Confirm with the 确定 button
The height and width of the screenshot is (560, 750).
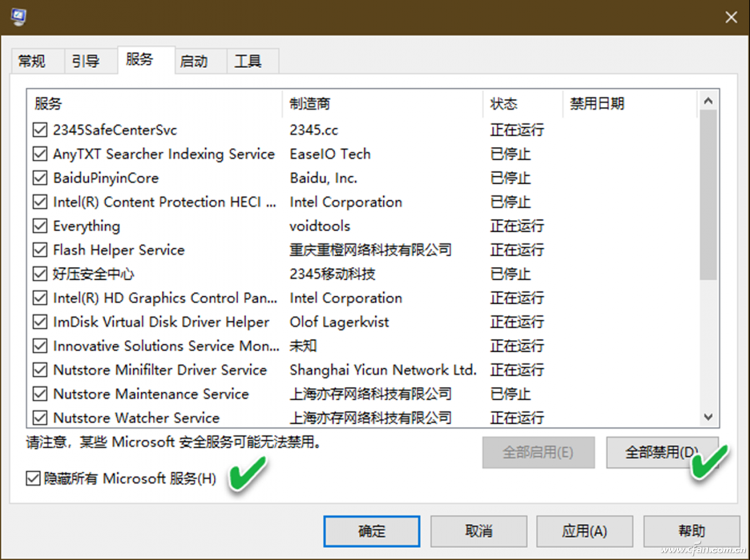pyautogui.click(x=372, y=531)
